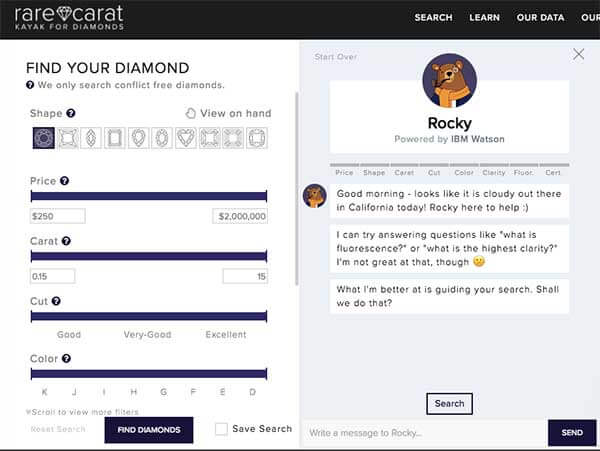Click the Rare Carat logo

coord(69,18)
